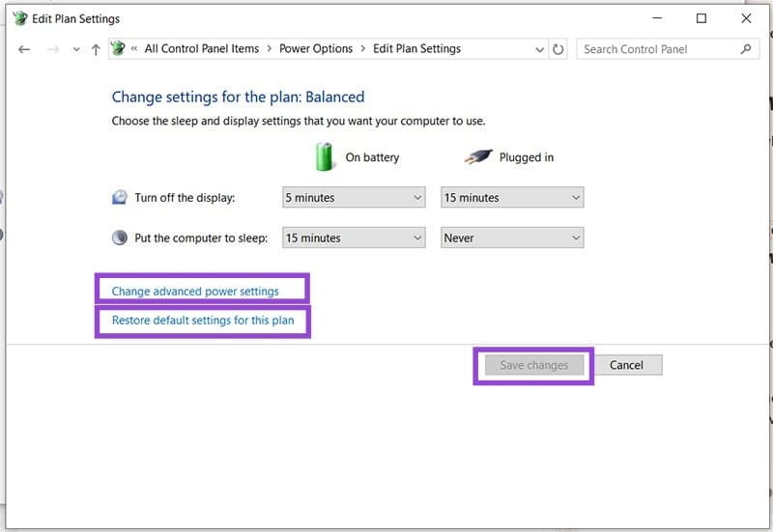Focus the Search Control Panel field

(668, 49)
